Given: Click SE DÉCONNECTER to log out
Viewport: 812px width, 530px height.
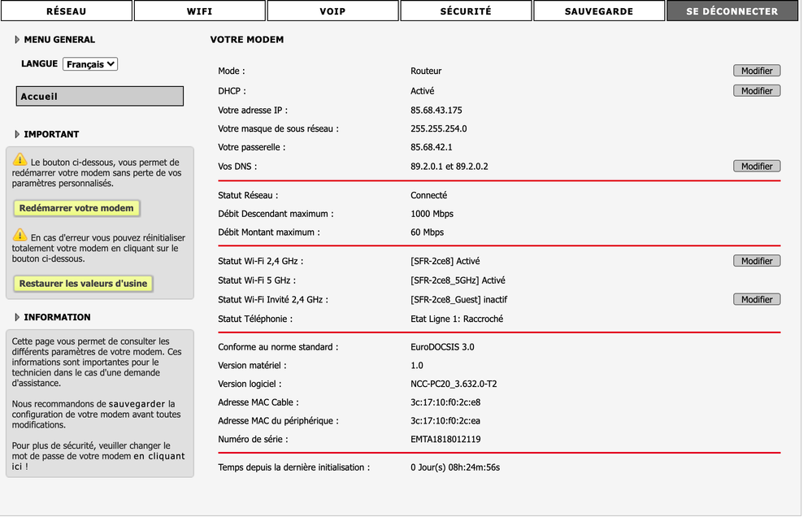Looking at the screenshot, I should click(x=732, y=11).
